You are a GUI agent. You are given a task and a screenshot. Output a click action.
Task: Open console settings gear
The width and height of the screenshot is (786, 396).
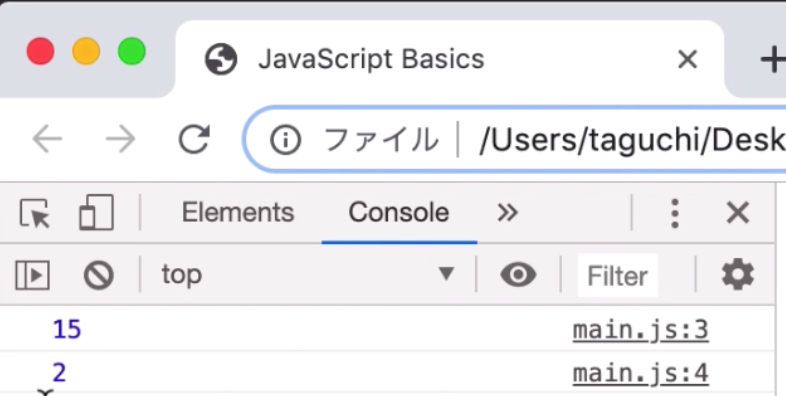coord(737,274)
